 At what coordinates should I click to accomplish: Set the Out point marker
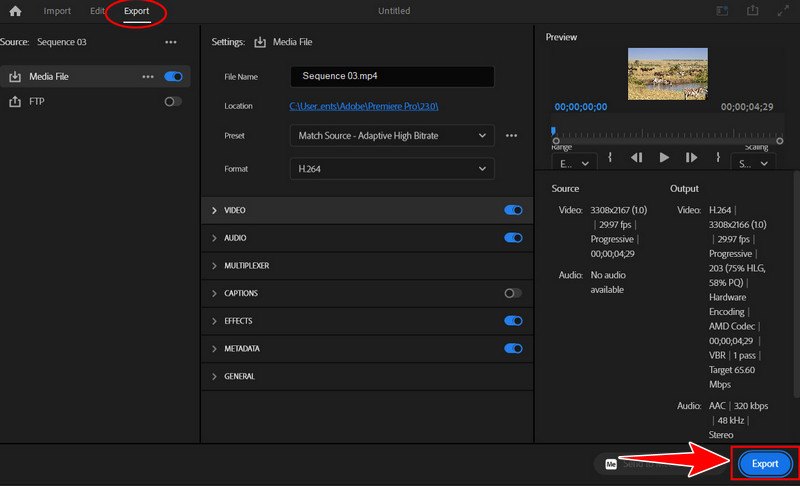pyautogui.click(x=718, y=157)
